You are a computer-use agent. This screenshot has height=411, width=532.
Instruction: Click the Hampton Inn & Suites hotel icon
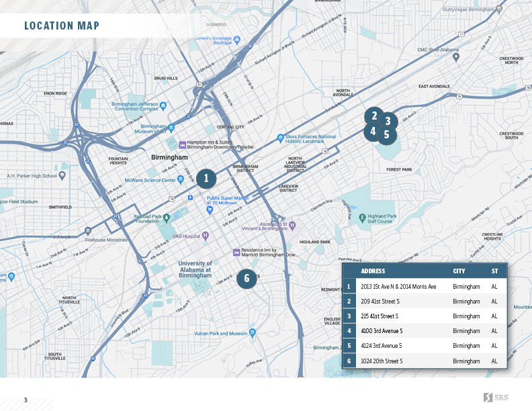183,145
